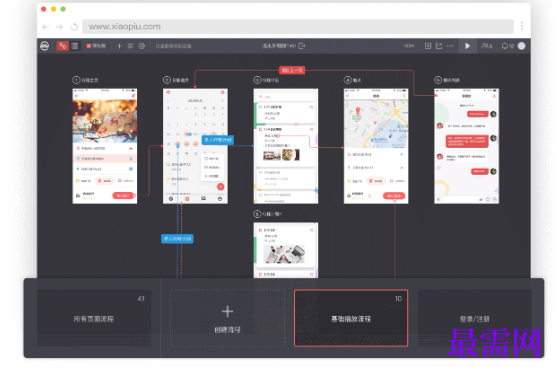Select screen 4 map thumbnail
Viewport: 560px width, 374px height.
pos(376,146)
